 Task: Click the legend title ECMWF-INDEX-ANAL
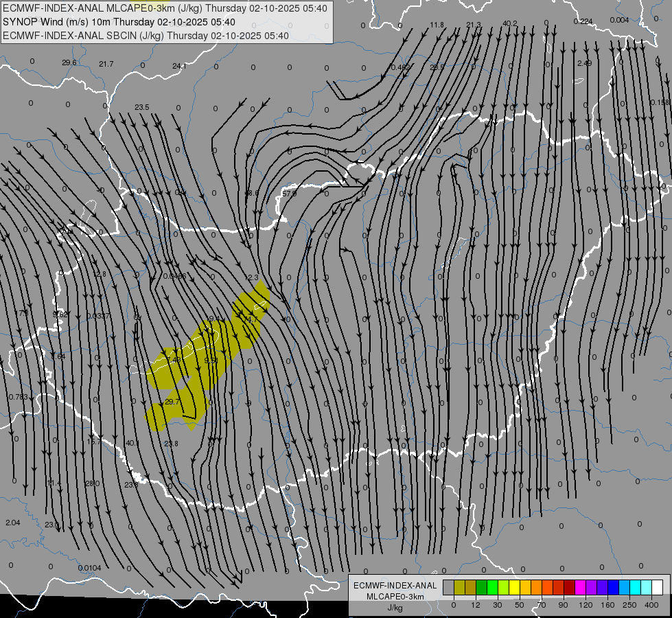point(395,586)
